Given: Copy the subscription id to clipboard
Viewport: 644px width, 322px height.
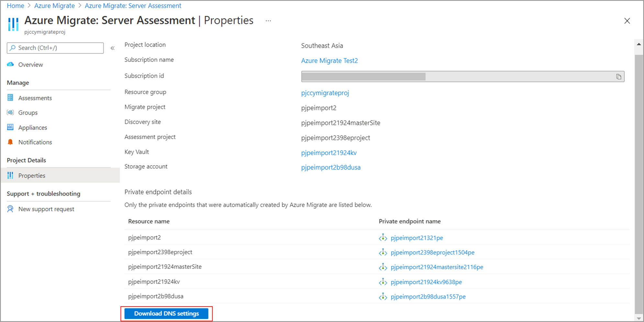Looking at the screenshot, I should 618,77.
